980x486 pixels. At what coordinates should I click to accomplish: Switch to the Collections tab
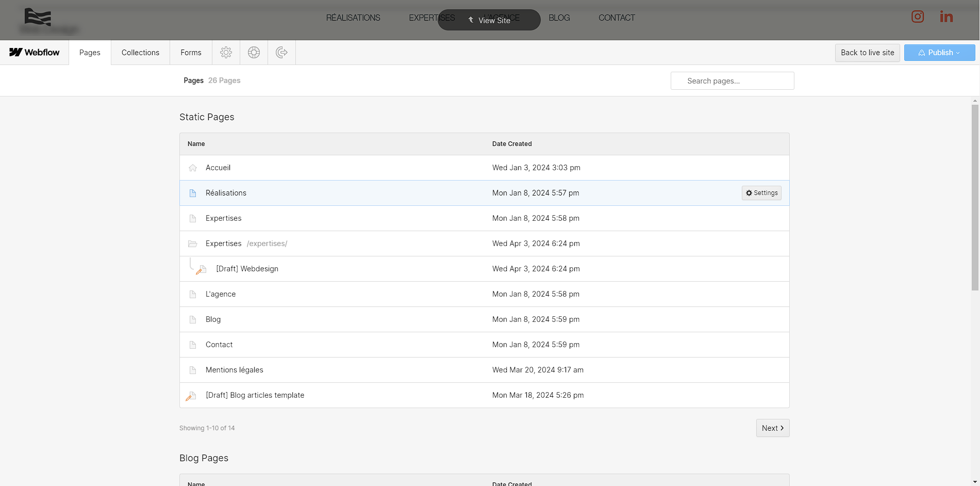140,53
